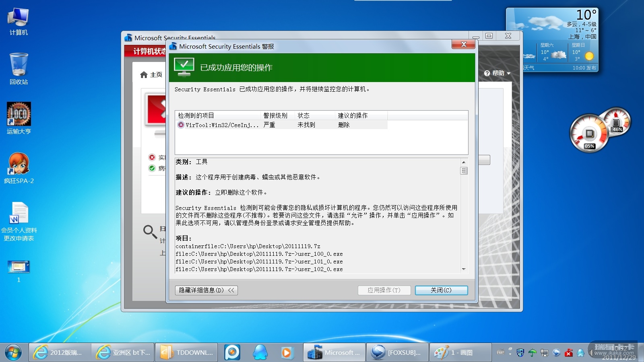The width and height of the screenshot is (644, 362).
Task: Activate the Microsoft Security Essentials taskbar button
Action: (x=334, y=353)
